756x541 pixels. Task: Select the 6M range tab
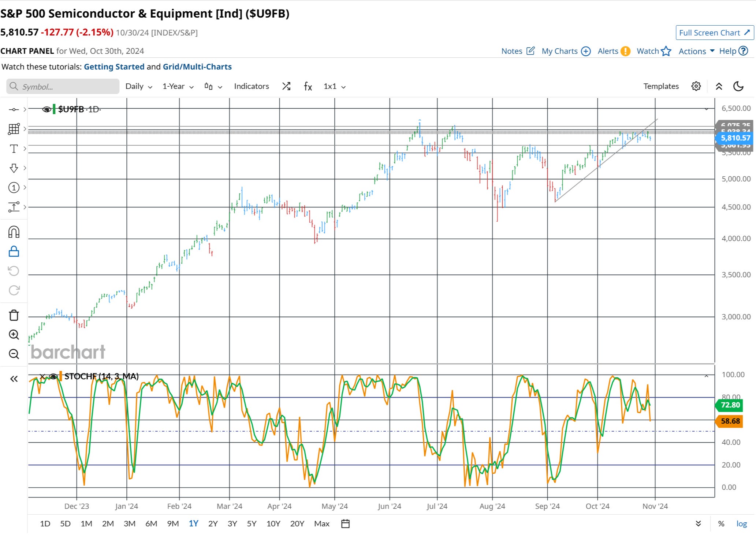tap(151, 524)
